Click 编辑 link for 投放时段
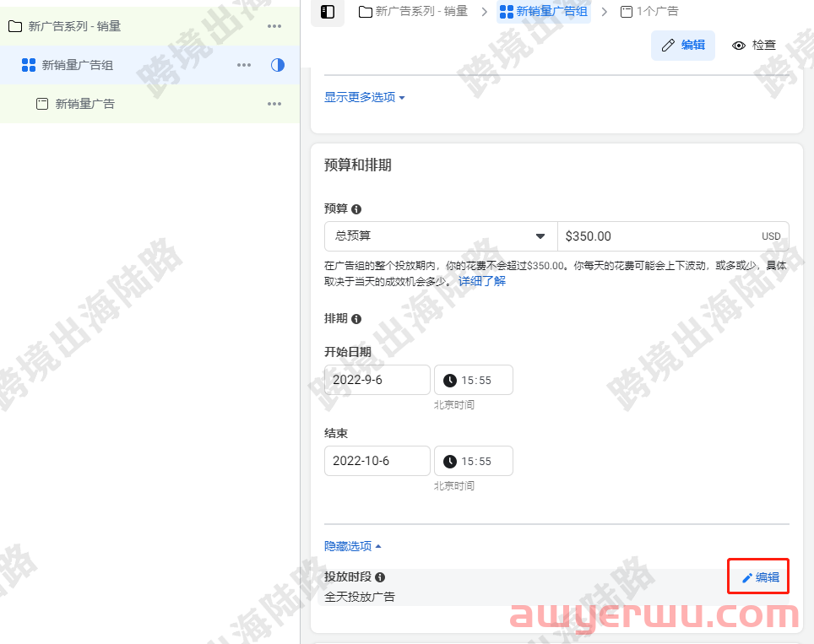 point(761,577)
